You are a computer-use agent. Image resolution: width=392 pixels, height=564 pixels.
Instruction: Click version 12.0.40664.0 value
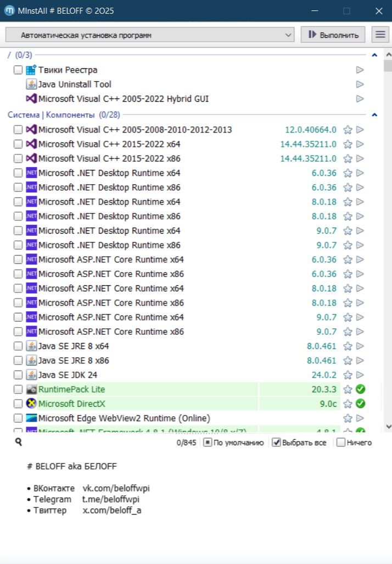310,130
